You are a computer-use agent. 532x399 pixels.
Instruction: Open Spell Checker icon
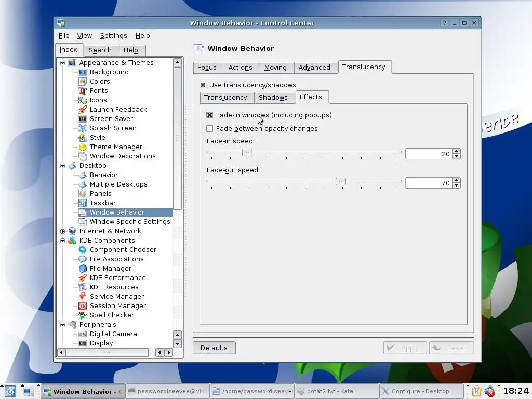tap(83, 315)
